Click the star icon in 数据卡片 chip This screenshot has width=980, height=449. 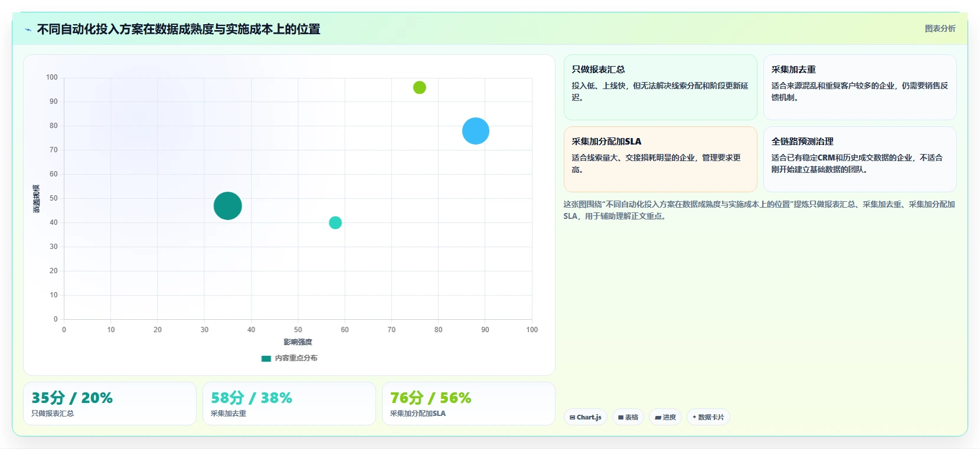pos(694,417)
